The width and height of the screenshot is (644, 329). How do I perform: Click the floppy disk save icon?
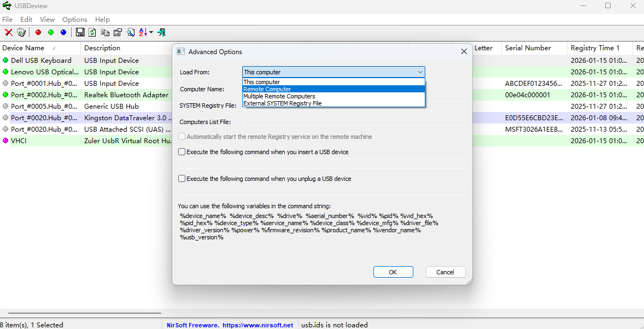coord(80,32)
